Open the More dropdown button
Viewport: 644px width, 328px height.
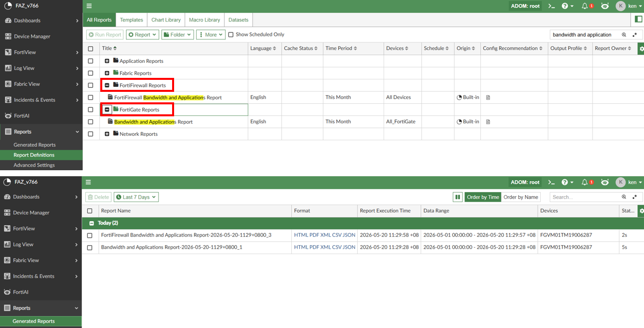click(211, 34)
